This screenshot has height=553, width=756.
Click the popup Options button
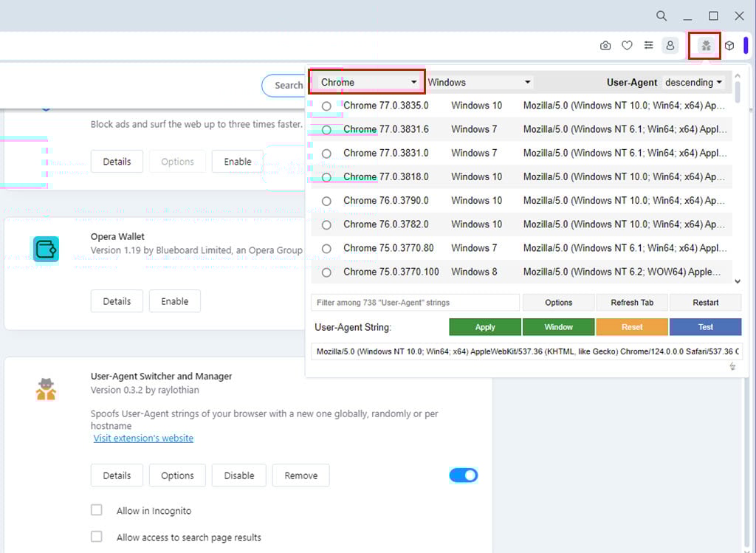coord(558,302)
